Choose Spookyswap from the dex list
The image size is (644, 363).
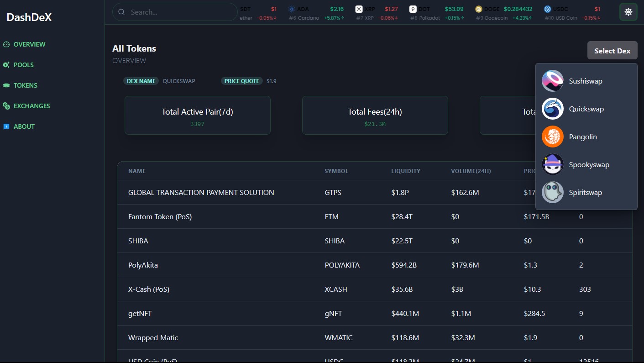point(586,164)
